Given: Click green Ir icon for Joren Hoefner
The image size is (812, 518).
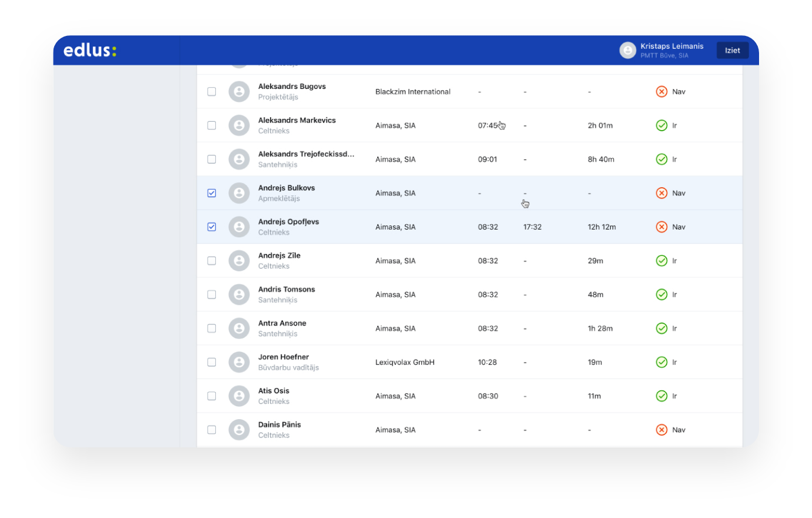Looking at the screenshot, I should click(x=661, y=363).
